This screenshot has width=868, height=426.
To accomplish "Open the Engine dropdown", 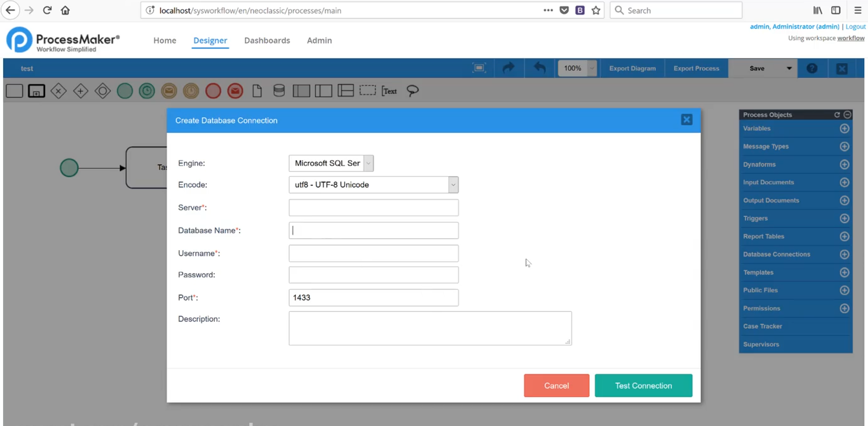I will [x=331, y=163].
